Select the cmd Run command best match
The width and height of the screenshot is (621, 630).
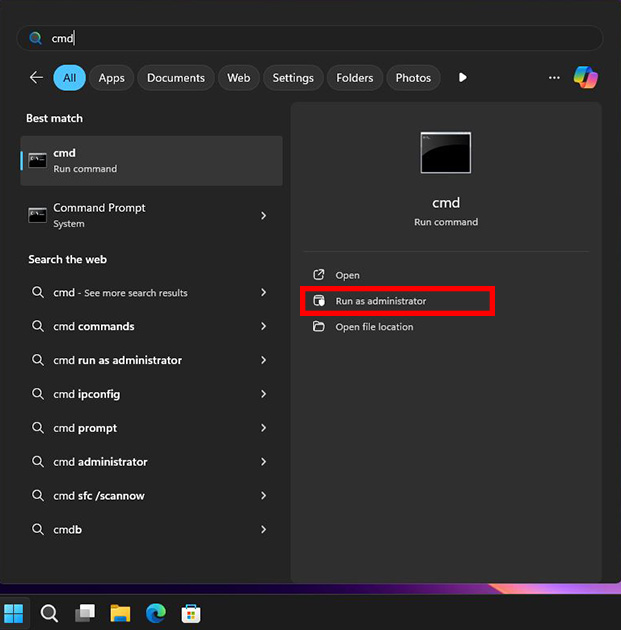tap(151, 161)
